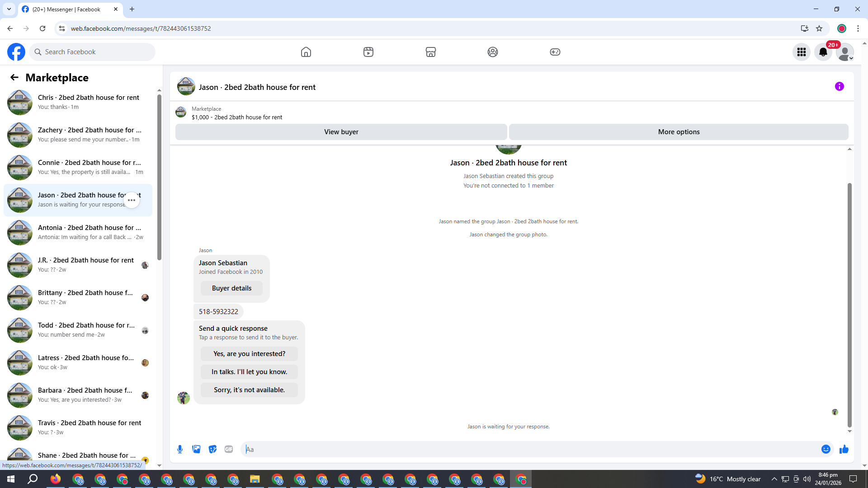This screenshot has height=488, width=868.
Task: Send 'Sorry, it's not available.' response
Action: (249, 390)
